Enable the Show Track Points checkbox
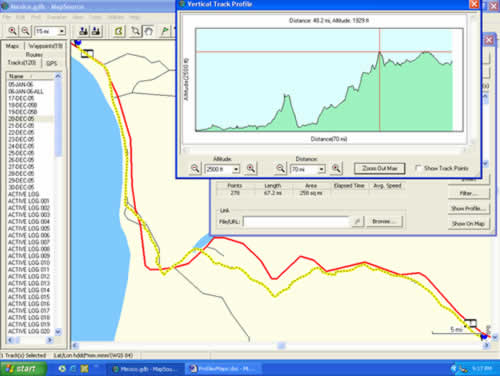 [x=418, y=168]
